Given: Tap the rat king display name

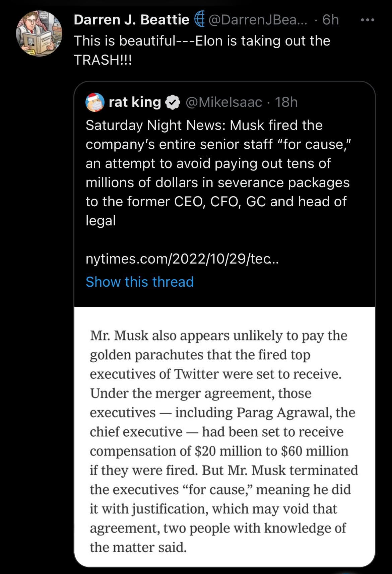Looking at the screenshot, I should point(135,102).
